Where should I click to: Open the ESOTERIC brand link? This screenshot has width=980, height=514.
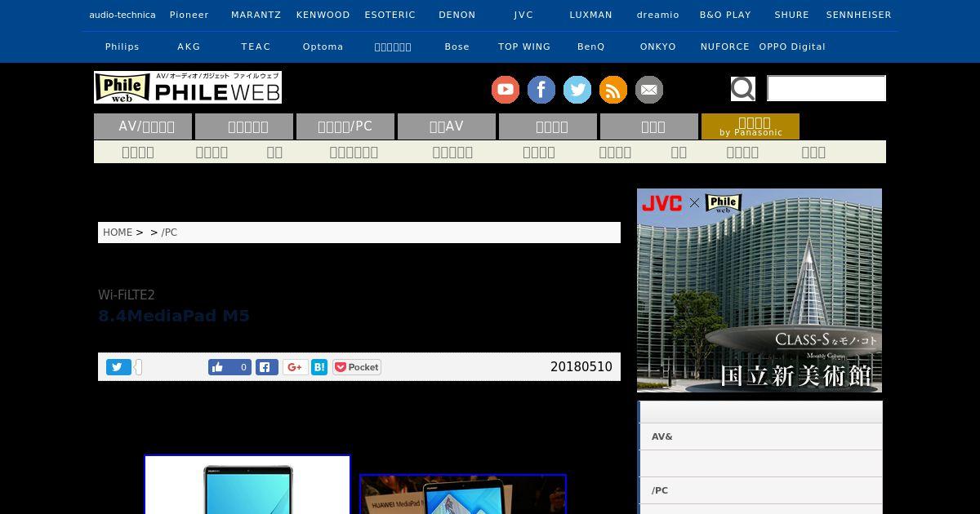[390, 15]
